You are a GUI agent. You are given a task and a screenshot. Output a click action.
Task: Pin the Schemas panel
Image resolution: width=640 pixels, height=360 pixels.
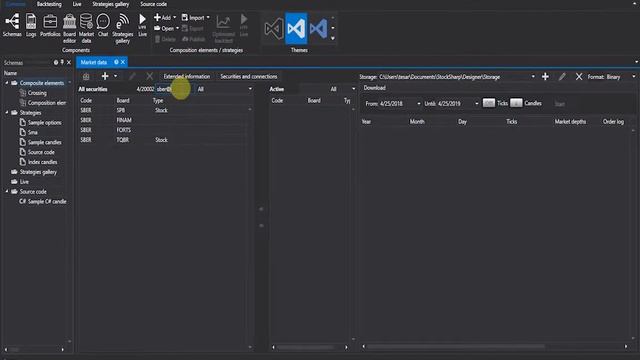[x=62, y=62]
